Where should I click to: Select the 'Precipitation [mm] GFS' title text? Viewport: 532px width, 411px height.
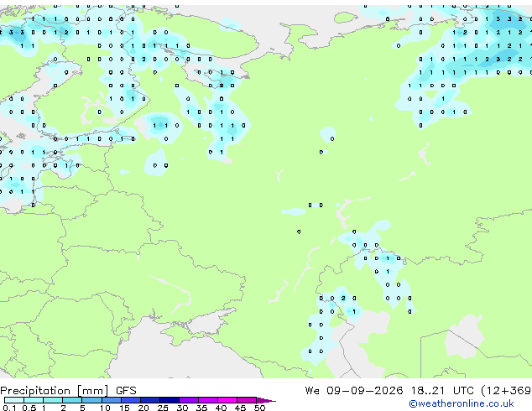point(68,391)
